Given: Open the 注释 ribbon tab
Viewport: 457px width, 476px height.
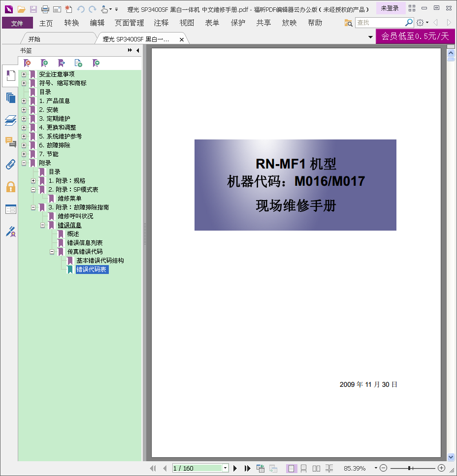Looking at the screenshot, I should [161, 23].
